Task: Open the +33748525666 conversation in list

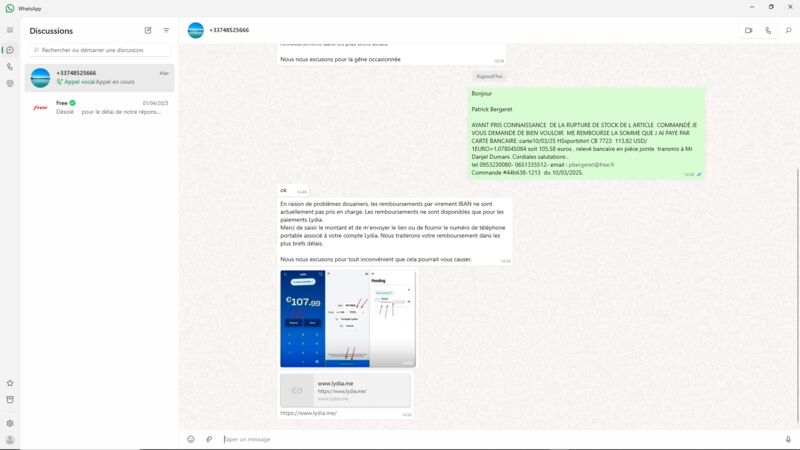Action: 99,78
